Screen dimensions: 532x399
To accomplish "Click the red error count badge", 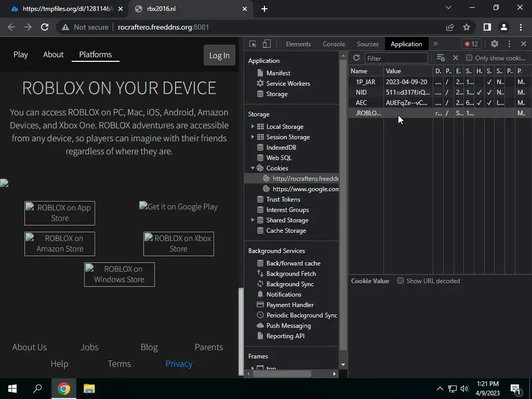I will (472, 44).
